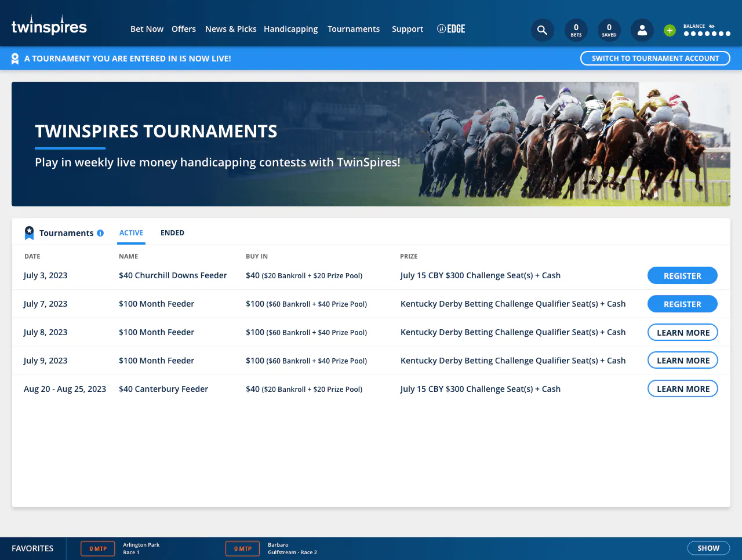742x560 pixels.
Task: Click 'July 7, 2023' date cell
Action: pyautogui.click(x=45, y=304)
